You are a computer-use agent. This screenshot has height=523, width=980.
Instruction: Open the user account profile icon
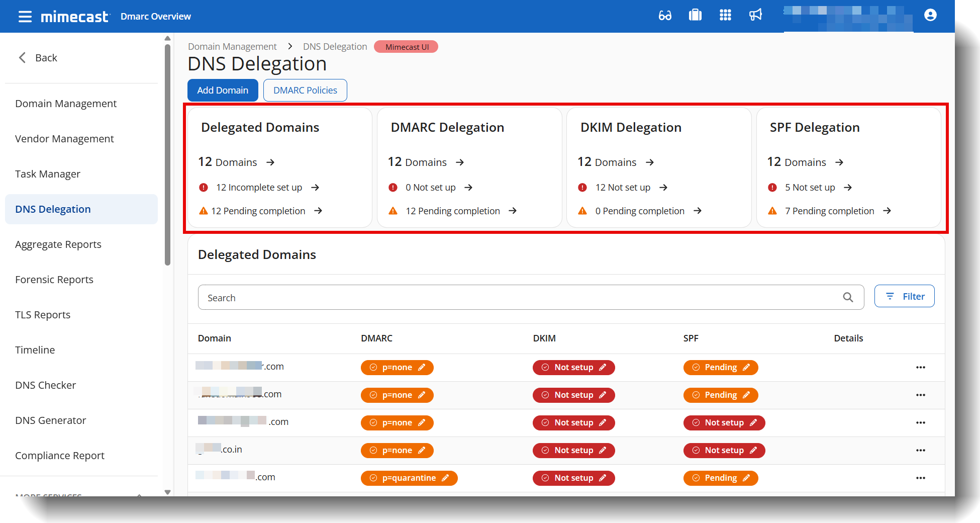click(x=929, y=16)
